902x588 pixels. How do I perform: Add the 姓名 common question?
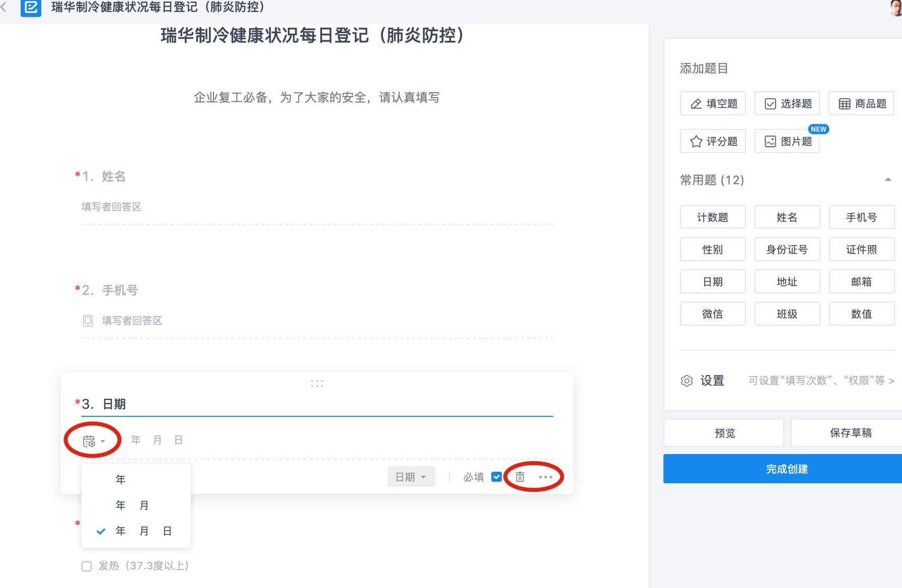(x=787, y=217)
